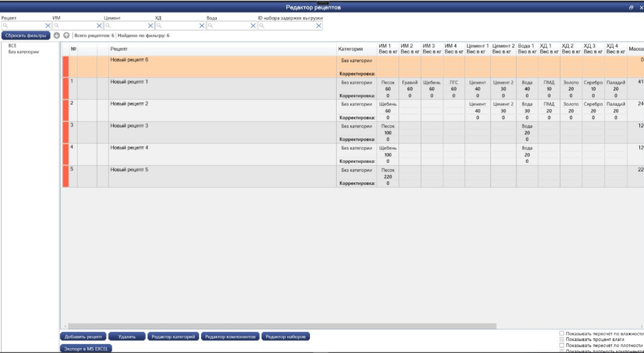Click value 220 in Новый рецепт 5
Viewport: 644px width, 353px height.
tap(388, 177)
